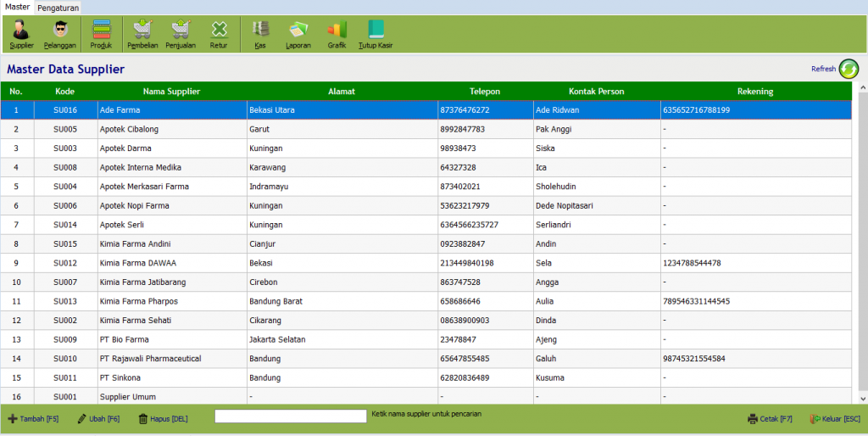Screen dimensions: 868x436
Task: Click the green Refresh icon
Action: [x=849, y=69]
